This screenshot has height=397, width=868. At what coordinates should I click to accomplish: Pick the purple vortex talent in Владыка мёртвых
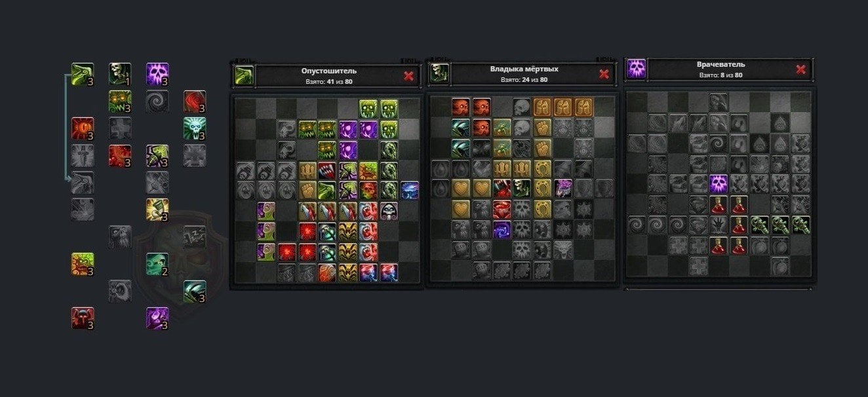point(502,229)
